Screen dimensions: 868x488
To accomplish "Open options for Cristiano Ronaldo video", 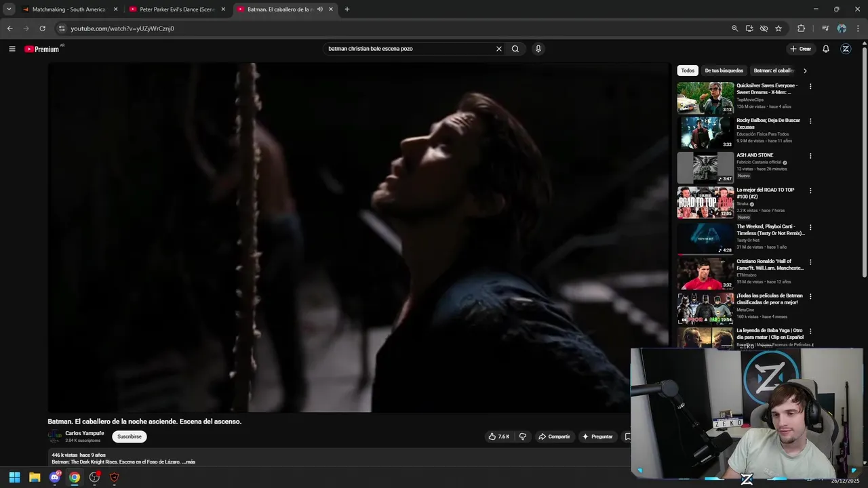I will pyautogui.click(x=810, y=262).
